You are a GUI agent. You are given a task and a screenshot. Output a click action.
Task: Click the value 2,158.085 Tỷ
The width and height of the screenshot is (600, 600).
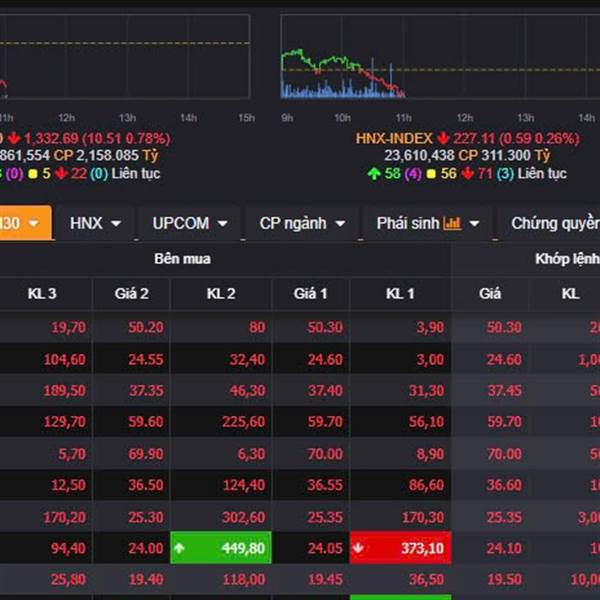tap(117, 155)
